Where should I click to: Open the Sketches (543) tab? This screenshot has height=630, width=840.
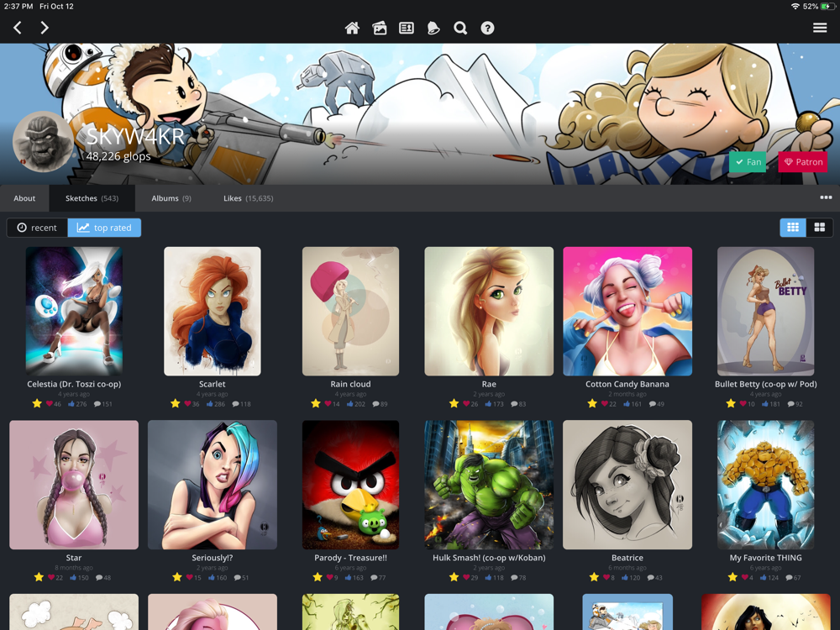92,198
